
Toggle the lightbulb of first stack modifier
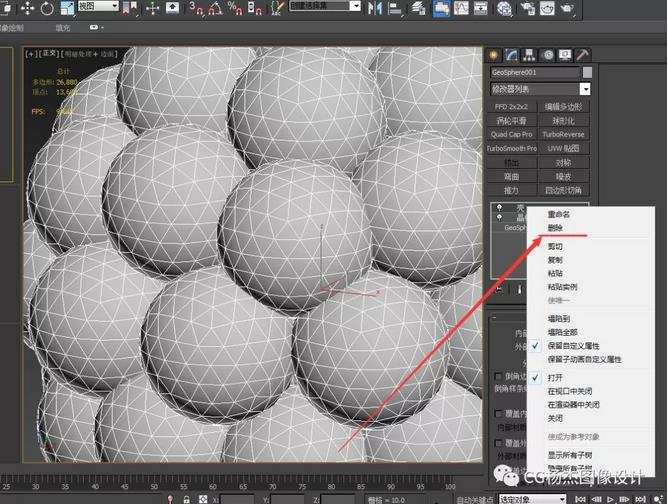[499, 207]
